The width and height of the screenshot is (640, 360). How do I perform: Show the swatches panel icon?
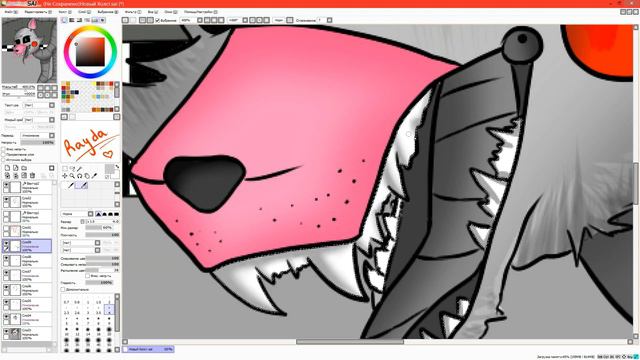click(95, 20)
